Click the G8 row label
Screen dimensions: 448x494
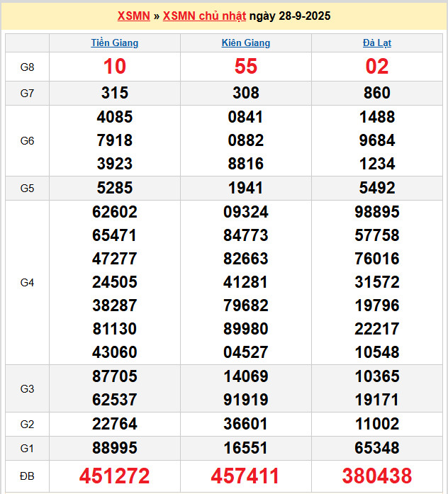(27, 67)
